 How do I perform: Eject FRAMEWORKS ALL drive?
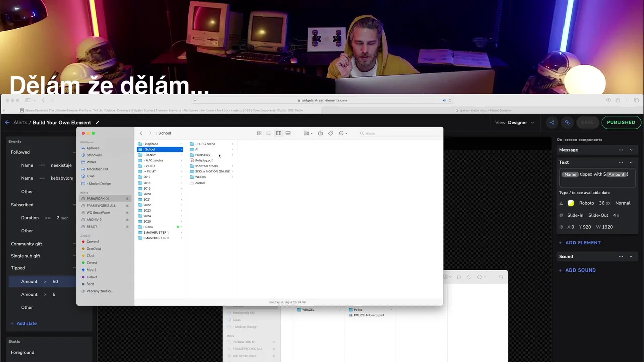click(127, 206)
